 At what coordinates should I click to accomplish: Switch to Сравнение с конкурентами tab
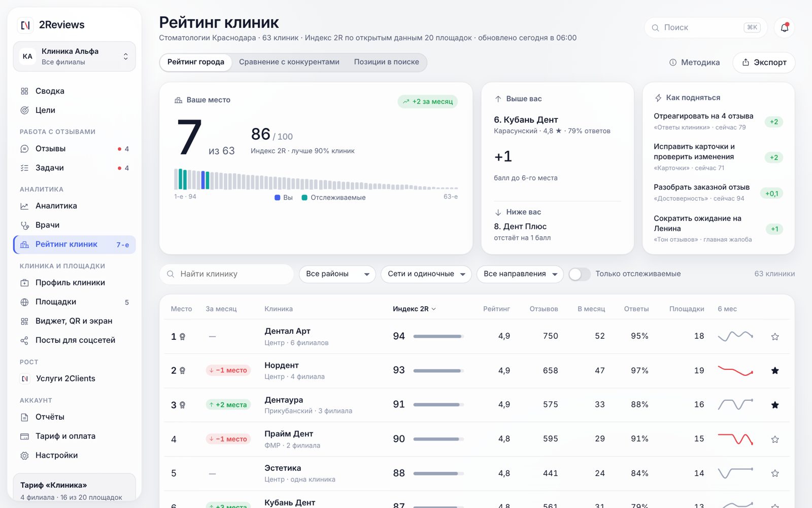289,62
